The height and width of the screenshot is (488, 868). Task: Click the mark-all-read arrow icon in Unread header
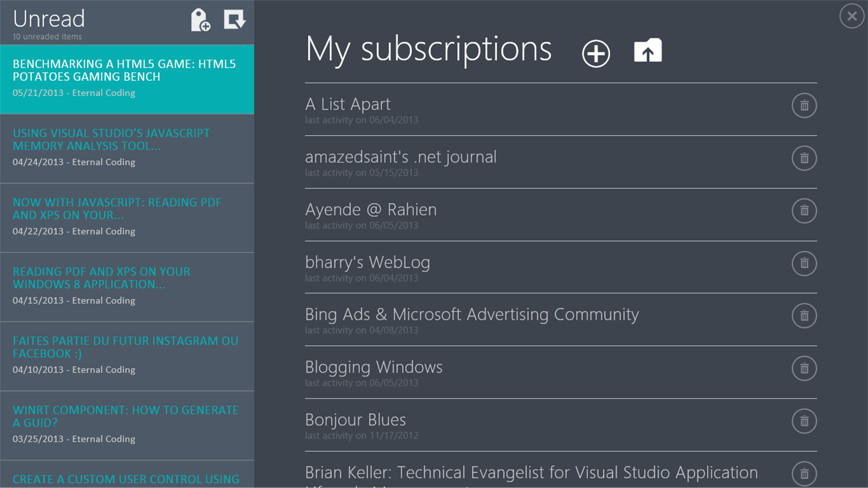pyautogui.click(x=234, y=19)
